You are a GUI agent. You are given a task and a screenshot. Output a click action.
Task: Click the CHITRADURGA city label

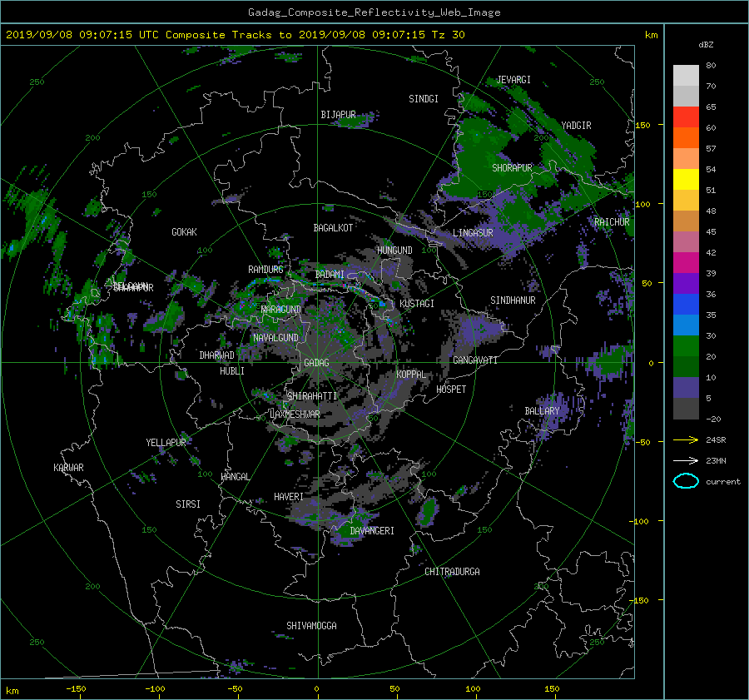pyautogui.click(x=452, y=572)
